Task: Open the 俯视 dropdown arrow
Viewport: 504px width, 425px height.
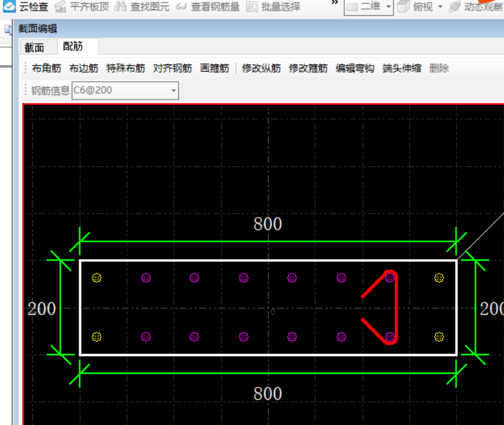Action: (x=440, y=7)
